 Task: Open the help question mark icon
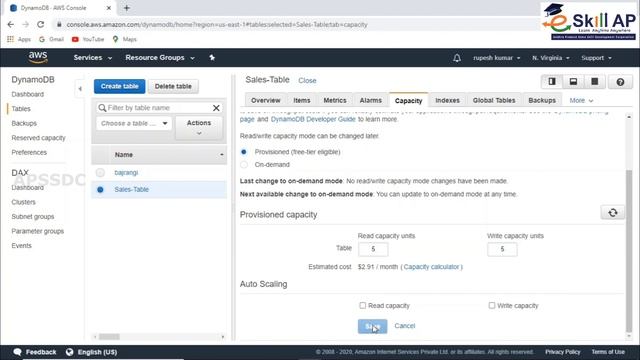pos(620,82)
